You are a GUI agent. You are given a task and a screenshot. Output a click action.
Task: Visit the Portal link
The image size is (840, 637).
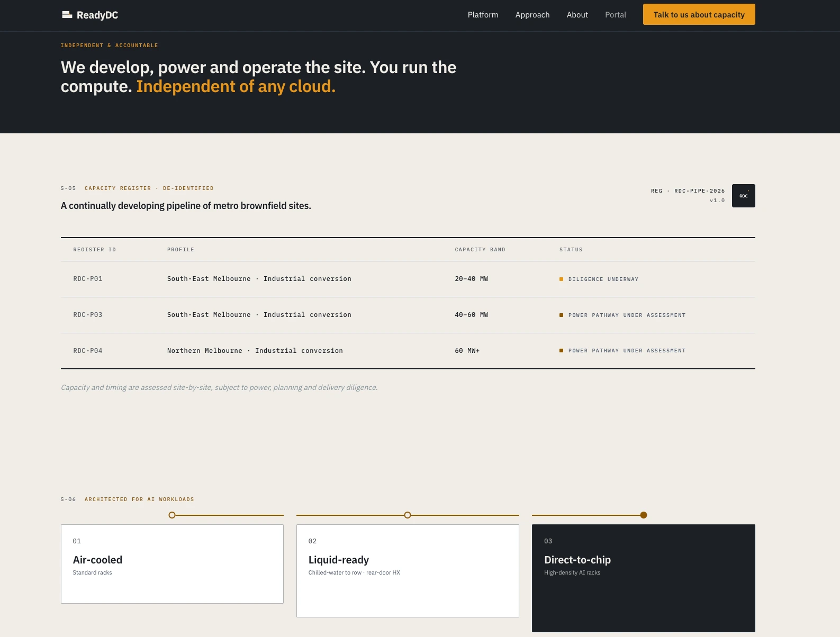pyautogui.click(x=616, y=15)
